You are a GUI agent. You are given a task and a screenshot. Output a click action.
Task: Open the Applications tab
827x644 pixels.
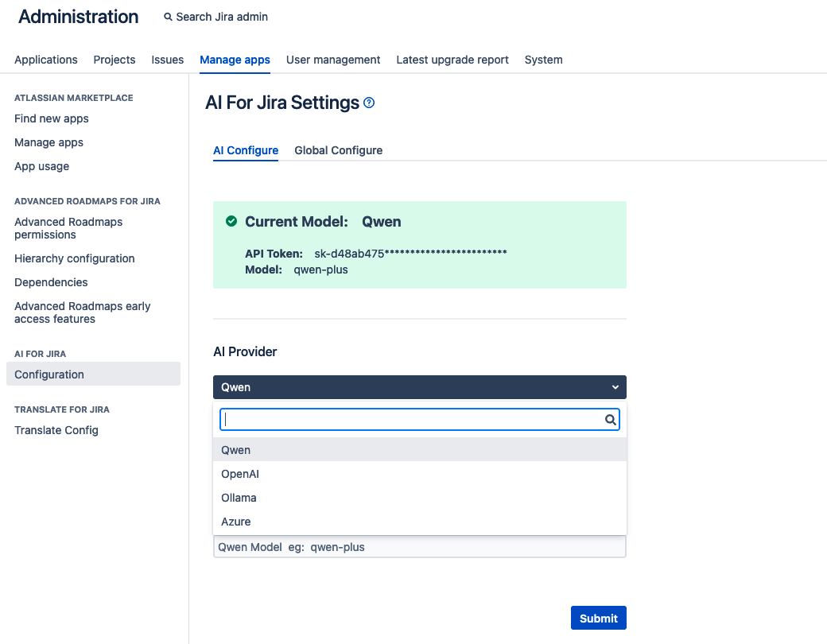click(x=46, y=60)
